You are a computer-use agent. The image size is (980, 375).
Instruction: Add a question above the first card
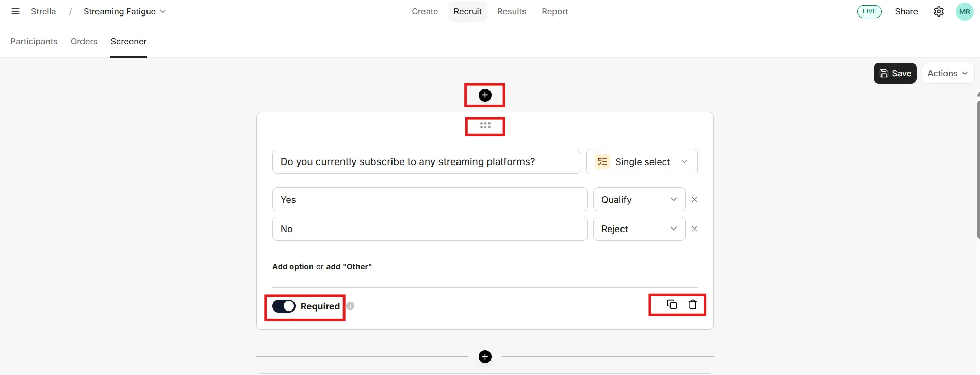[485, 95]
